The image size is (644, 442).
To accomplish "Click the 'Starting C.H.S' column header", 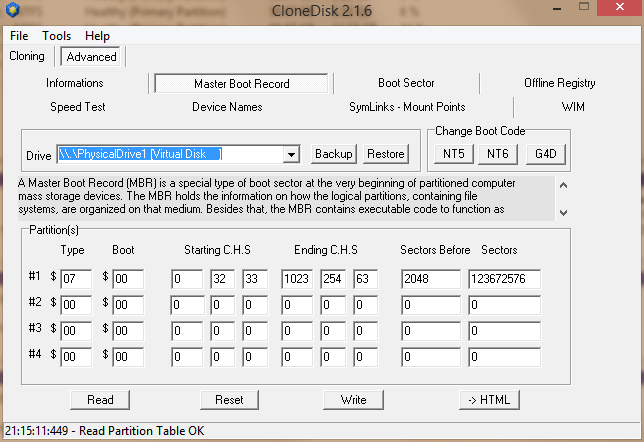I will coord(217,250).
